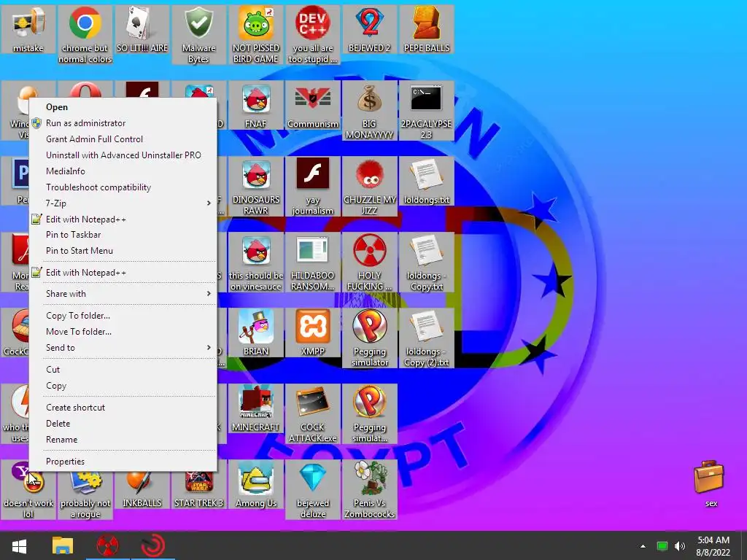Viewport: 747px width, 560px height.
Task: Choose Grant Admin Full Control
Action: 123,139
